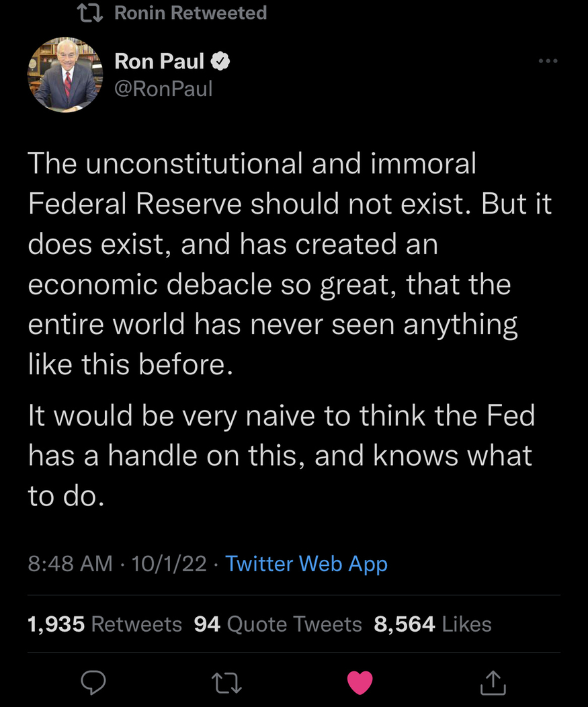Click the 10/1/22 tweet date
The height and width of the screenshot is (707, 588).
(169, 563)
